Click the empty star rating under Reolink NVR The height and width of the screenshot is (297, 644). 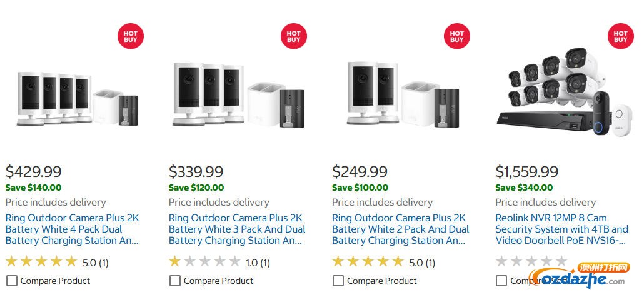coord(531,261)
